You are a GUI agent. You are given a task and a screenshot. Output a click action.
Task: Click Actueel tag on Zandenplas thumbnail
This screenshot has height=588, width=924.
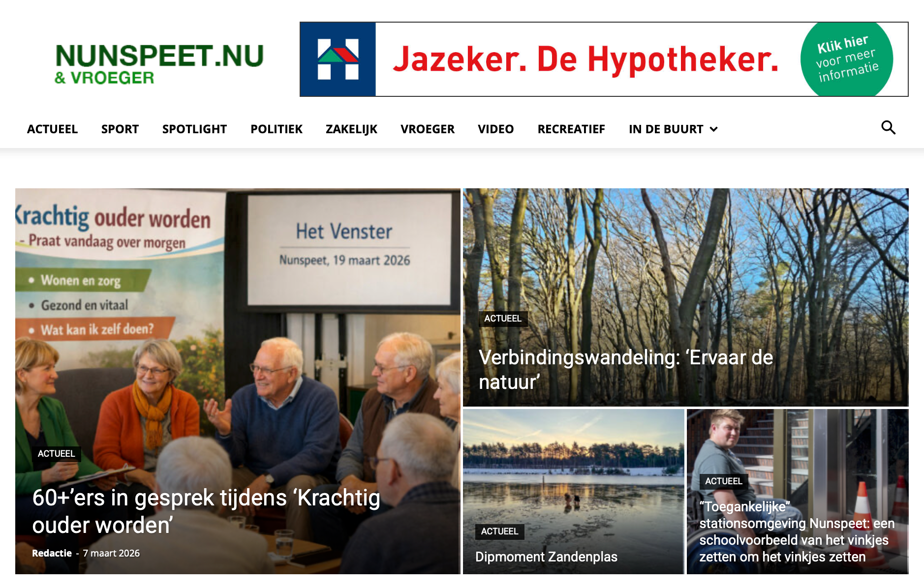499,531
